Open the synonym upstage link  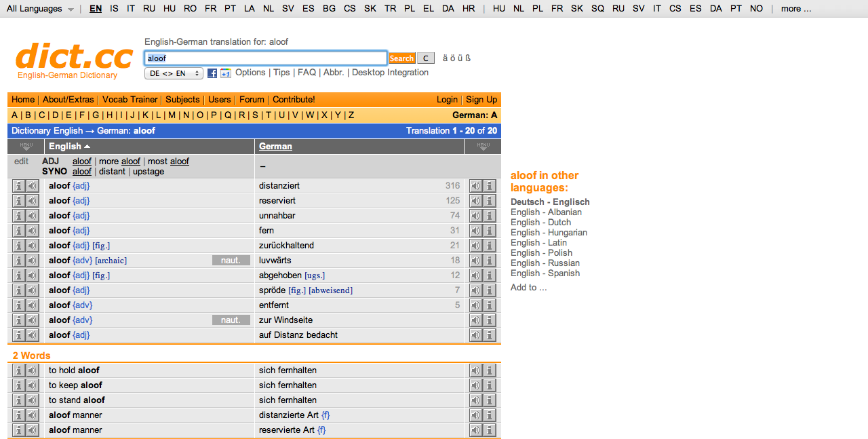149,172
